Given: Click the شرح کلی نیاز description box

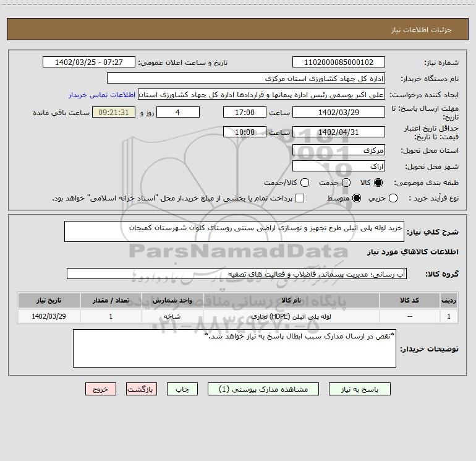Looking at the screenshot, I should click(234, 231).
